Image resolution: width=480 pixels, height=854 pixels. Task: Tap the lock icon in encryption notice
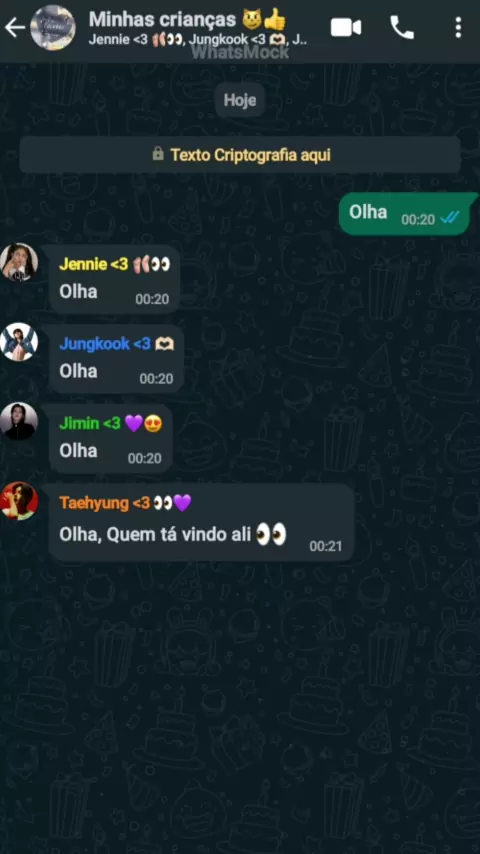(158, 154)
